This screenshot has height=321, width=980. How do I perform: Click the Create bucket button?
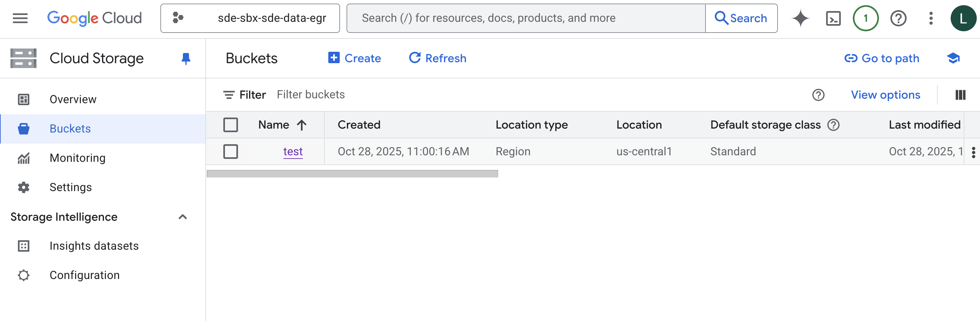(x=355, y=58)
